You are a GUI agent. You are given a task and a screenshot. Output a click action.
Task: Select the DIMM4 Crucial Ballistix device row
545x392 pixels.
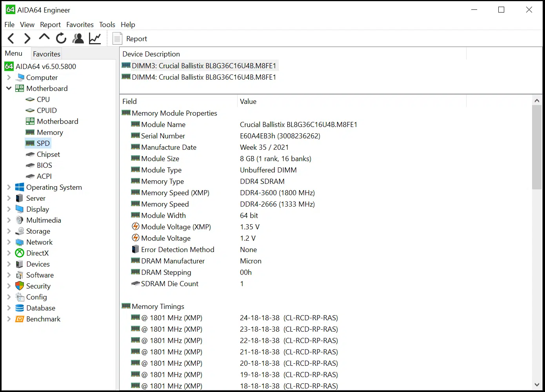point(204,77)
